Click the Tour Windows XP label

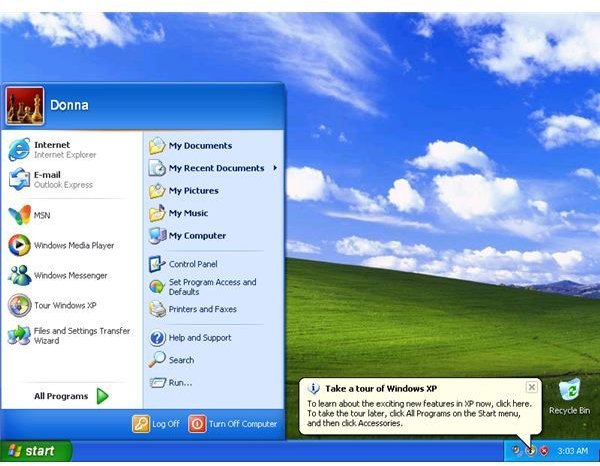(x=65, y=305)
